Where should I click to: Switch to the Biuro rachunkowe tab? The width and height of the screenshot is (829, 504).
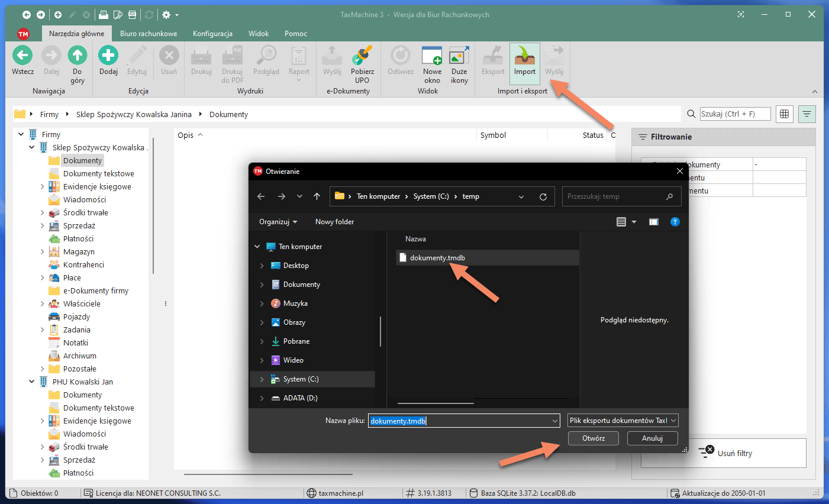point(149,34)
